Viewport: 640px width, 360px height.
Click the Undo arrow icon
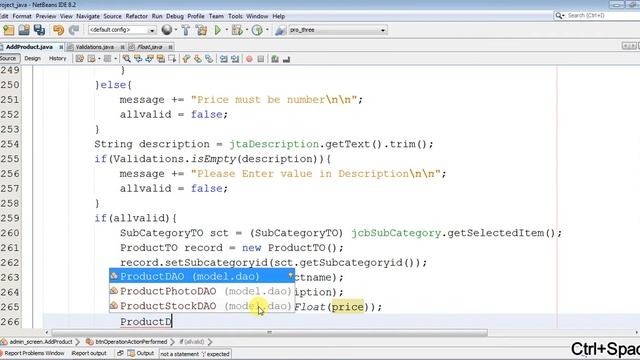58,30
